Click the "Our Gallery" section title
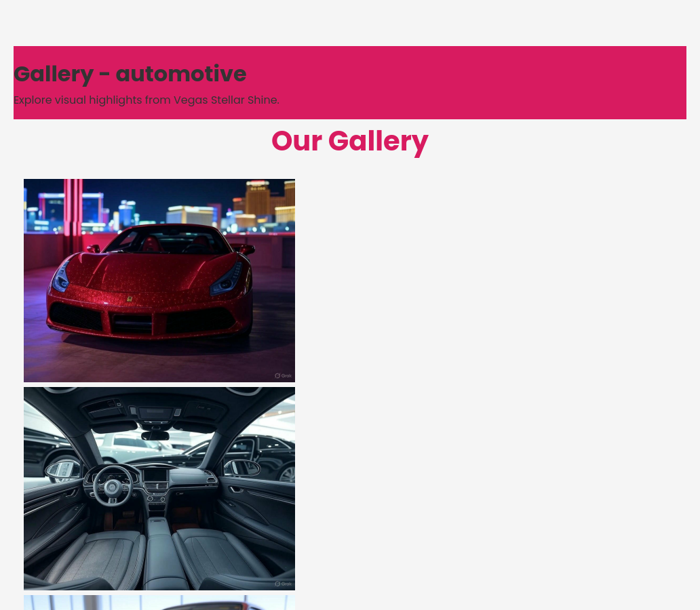 pyautogui.click(x=350, y=141)
